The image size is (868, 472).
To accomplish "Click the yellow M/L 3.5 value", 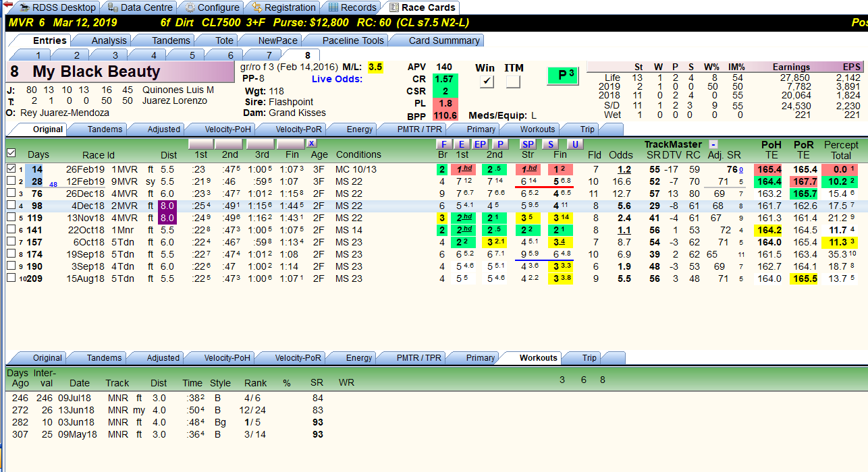I will click(x=375, y=67).
